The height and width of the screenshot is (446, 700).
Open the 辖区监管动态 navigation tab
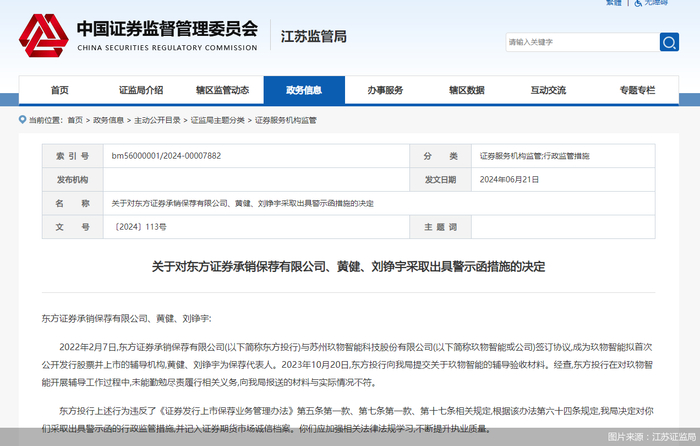222,90
